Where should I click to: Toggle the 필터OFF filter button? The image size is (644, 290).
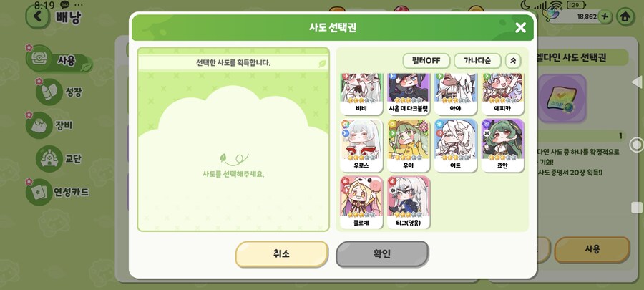(426, 61)
